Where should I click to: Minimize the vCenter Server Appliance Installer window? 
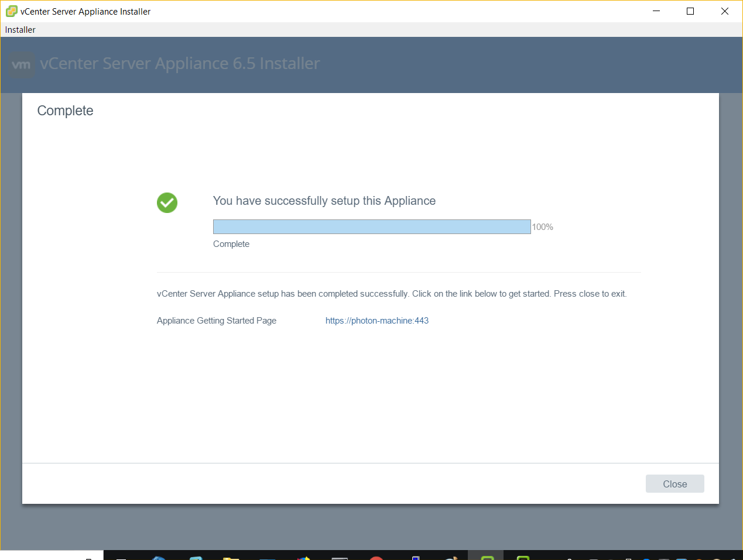tap(656, 11)
